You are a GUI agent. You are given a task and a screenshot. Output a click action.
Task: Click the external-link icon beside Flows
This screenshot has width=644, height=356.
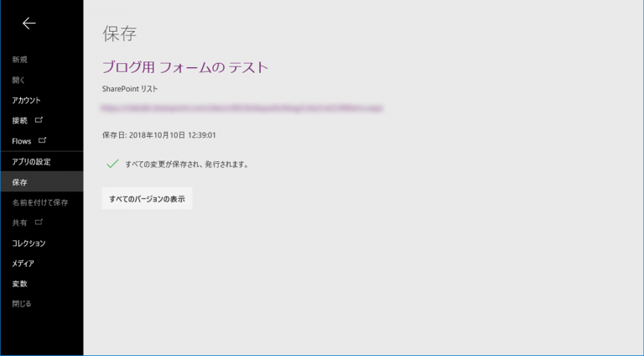43,140
